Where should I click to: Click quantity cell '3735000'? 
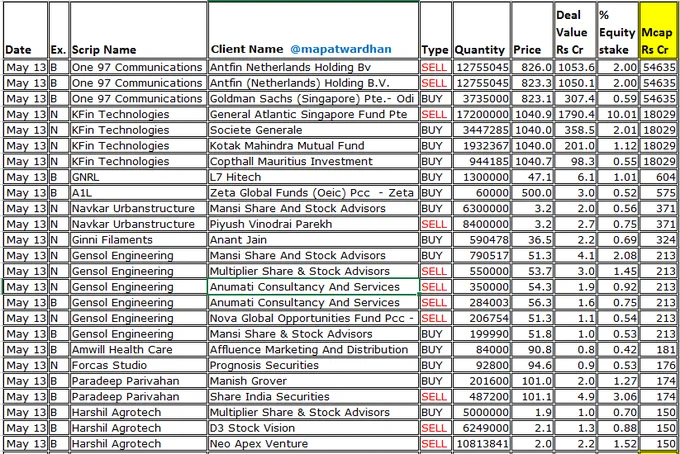pyautogui.click(x=481, y=98)
